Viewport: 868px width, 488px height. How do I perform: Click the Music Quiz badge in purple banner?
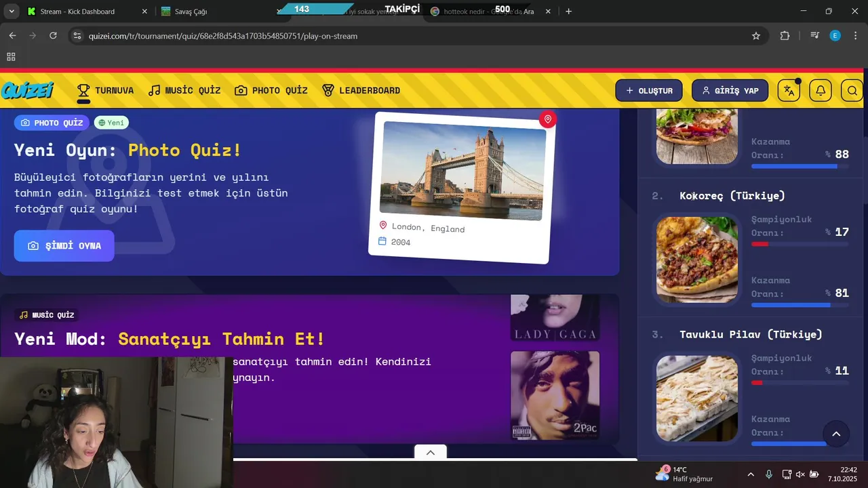(46, 314)
